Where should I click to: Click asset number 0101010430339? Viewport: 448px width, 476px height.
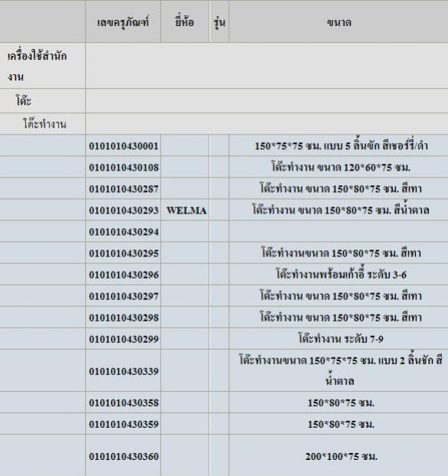(x=123, y=371)
